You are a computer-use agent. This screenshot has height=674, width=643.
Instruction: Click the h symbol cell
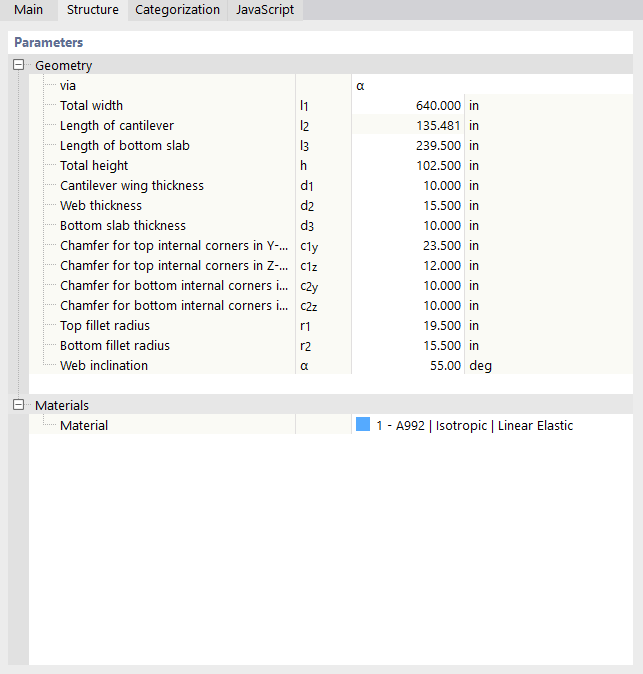[x=323, y=165]
